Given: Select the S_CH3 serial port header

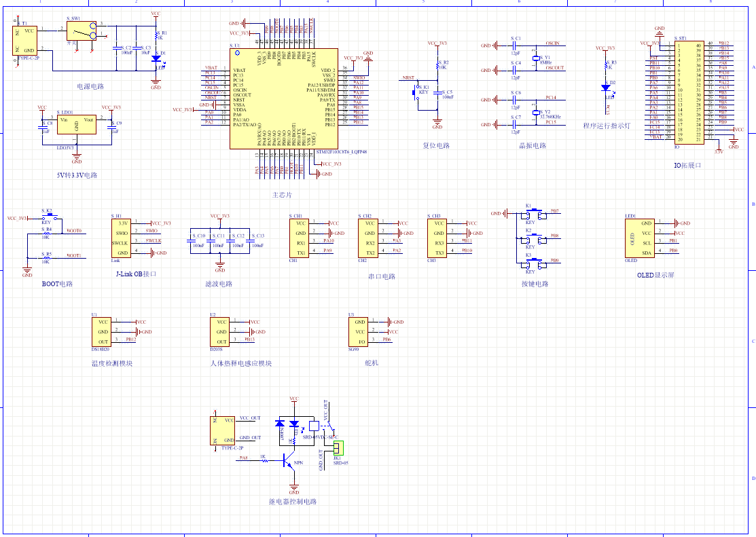Looking at the screenshot, I should pyautogui.click(x=436, y=238).
